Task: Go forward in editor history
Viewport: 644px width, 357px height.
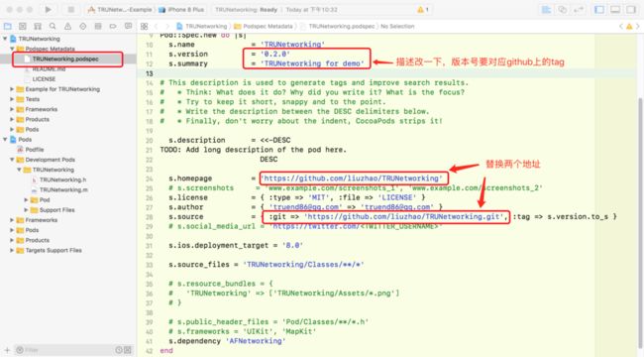Action: coord(167,27)
